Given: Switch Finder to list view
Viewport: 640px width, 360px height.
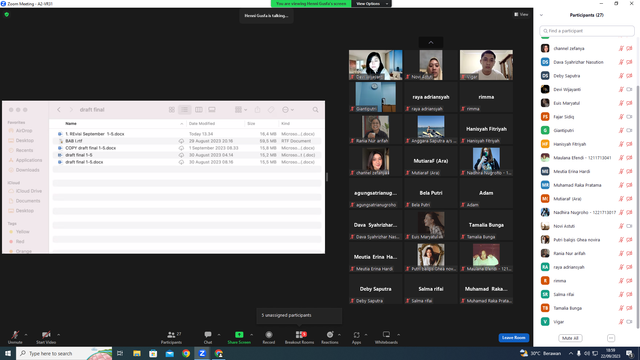Looking at the screenshot, I should point(184,110).
